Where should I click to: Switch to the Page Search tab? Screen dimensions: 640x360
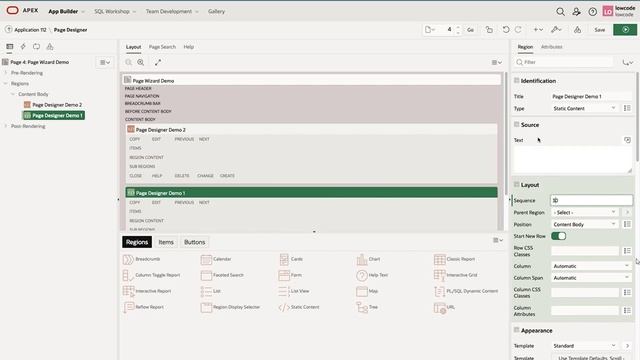(x=162, y=47)
